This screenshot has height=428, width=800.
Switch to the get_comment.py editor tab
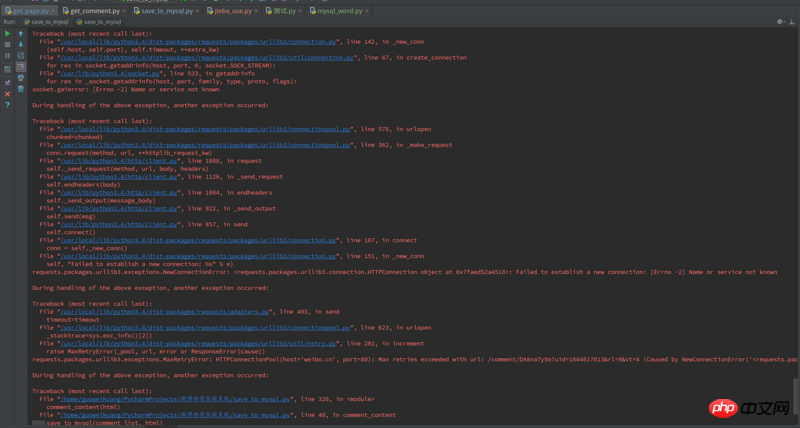[95, 9]
